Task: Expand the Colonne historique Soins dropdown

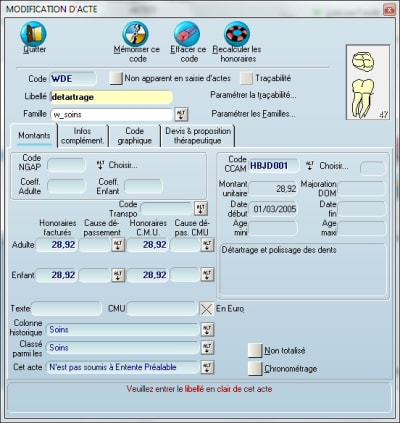Action: tap(207, 330)
